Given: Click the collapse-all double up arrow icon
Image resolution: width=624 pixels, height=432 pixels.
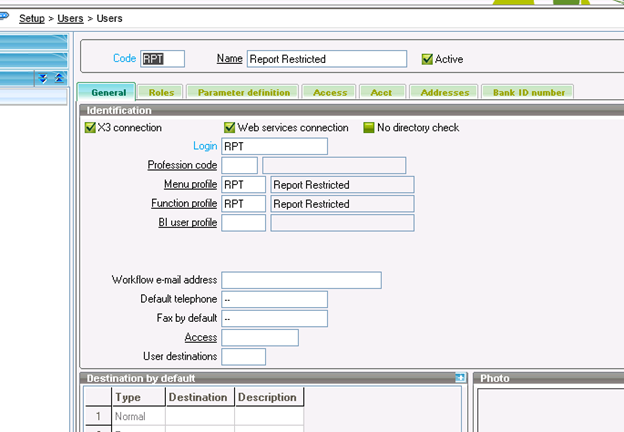Looking at the screenshot, I should point(58,78).
